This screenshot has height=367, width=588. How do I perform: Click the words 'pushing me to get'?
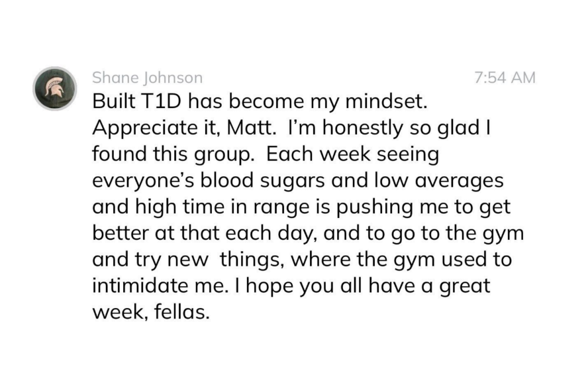pos(423,207)
